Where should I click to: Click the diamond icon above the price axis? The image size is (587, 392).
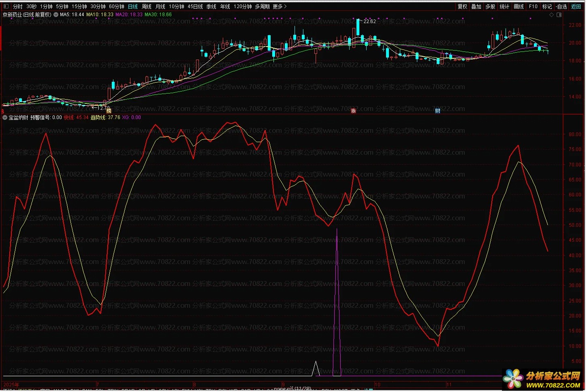pos(551,15)
